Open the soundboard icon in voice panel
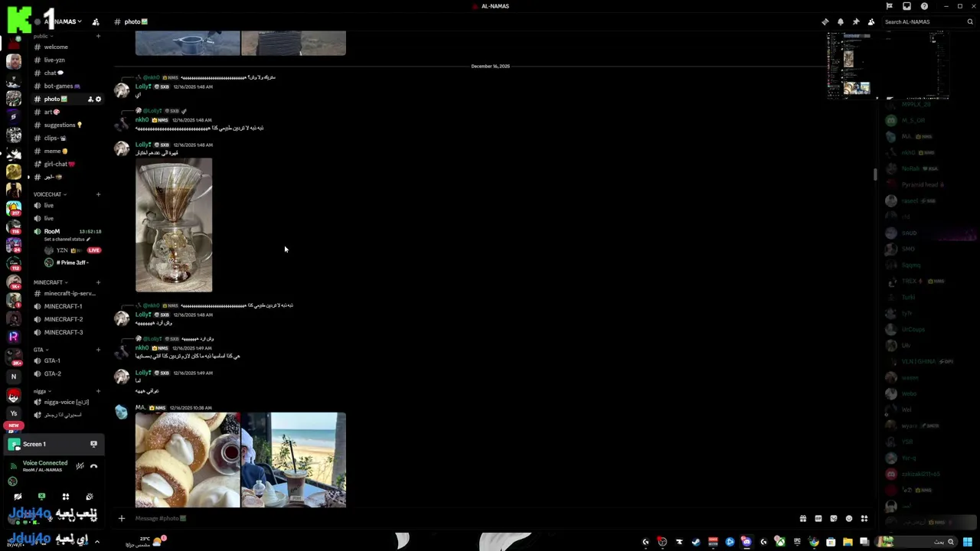980x551 pixels. tap(90, 497)
